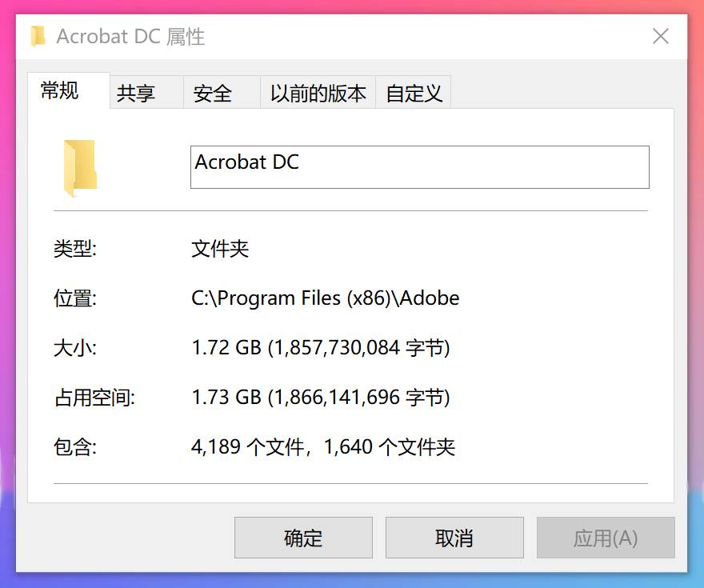
Task: Click the 应用(A) apply button
Action: [x=606, y=538]
